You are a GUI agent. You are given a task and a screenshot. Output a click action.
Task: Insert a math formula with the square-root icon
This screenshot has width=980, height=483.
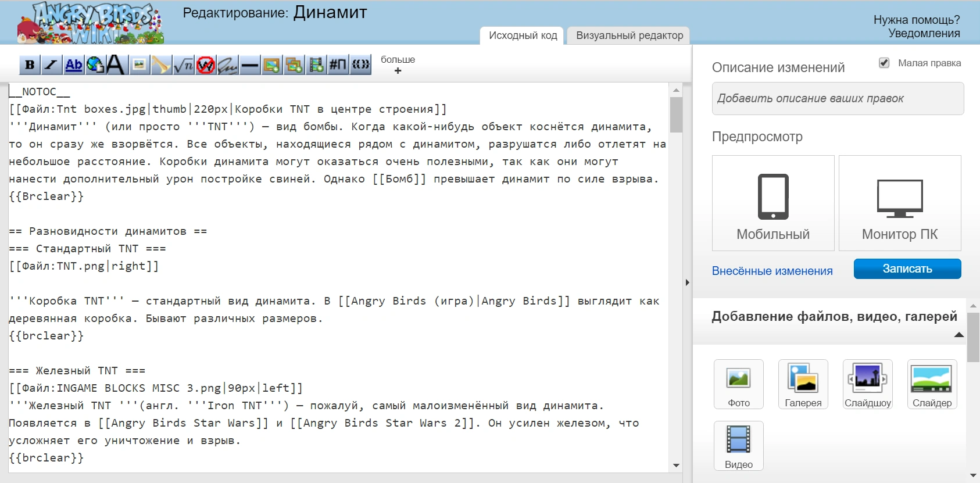[184, 65]
